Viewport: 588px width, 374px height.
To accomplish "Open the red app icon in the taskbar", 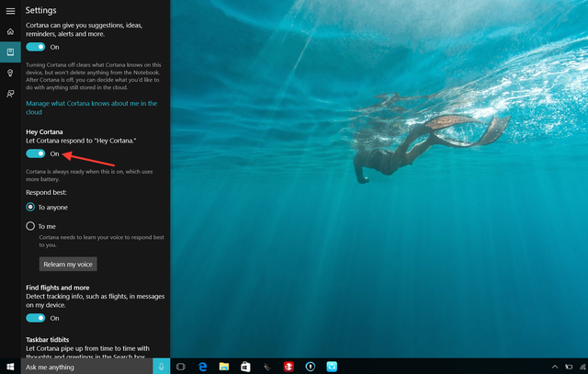I will 288,367.
